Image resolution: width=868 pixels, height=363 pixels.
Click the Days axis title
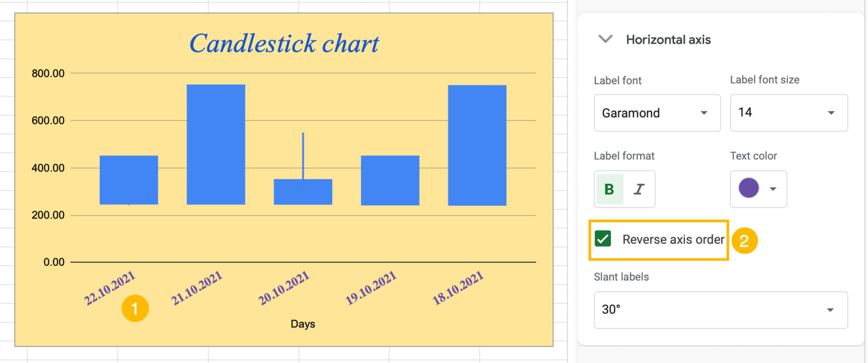pos(303,324)
